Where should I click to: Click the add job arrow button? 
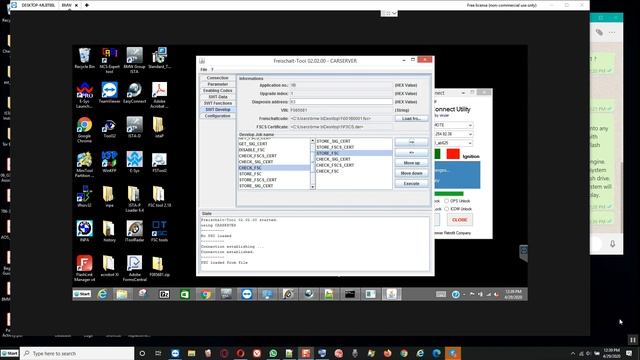(411, 142)
